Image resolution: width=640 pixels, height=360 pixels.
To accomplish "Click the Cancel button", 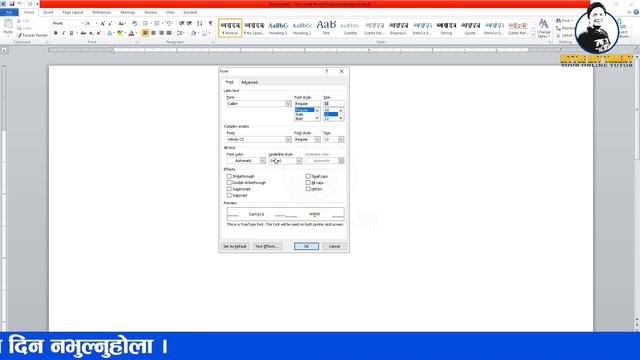I will pos(334,246).
